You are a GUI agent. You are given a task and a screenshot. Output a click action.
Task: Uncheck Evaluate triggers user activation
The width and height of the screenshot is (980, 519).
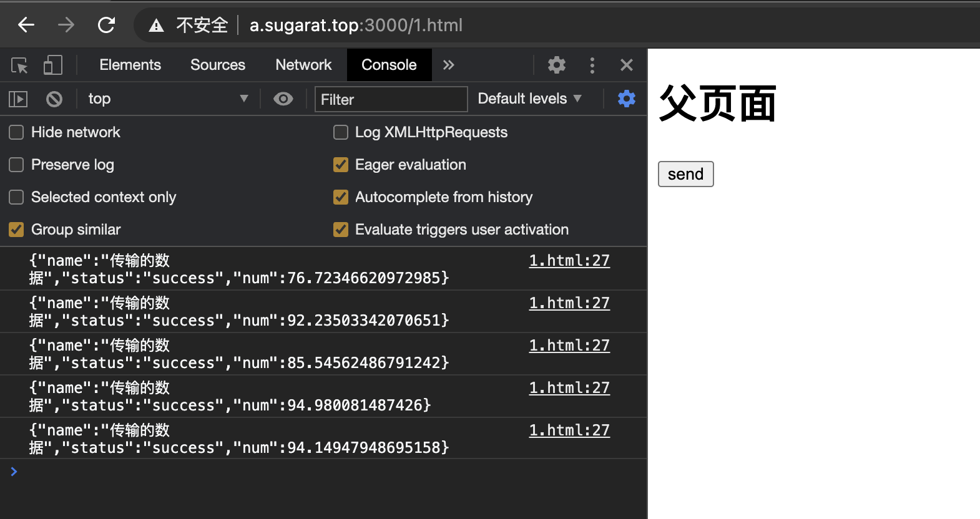(341, 230)
